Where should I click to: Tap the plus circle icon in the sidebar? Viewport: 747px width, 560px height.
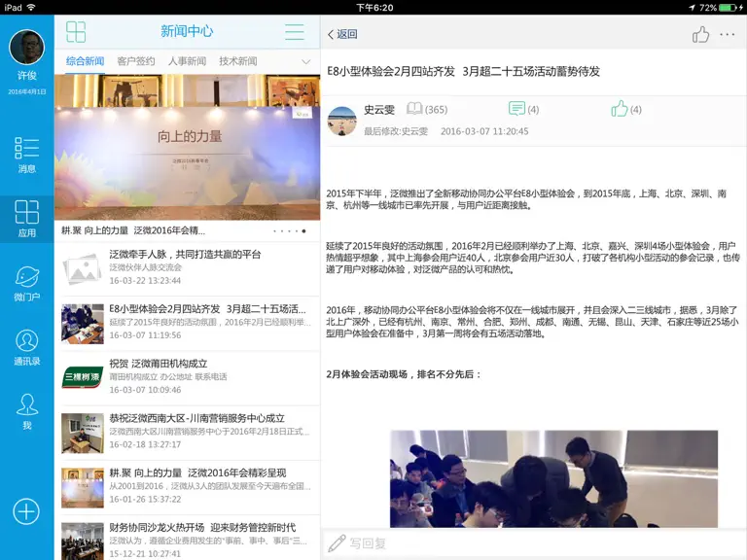pyautogui.click(x=26, y=511)
